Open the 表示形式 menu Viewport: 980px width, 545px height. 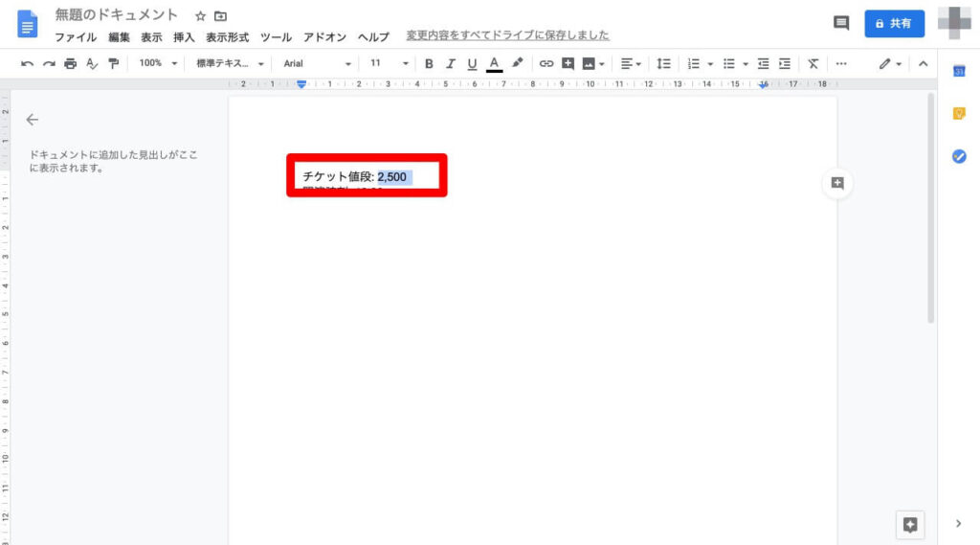tap(228, 37)
